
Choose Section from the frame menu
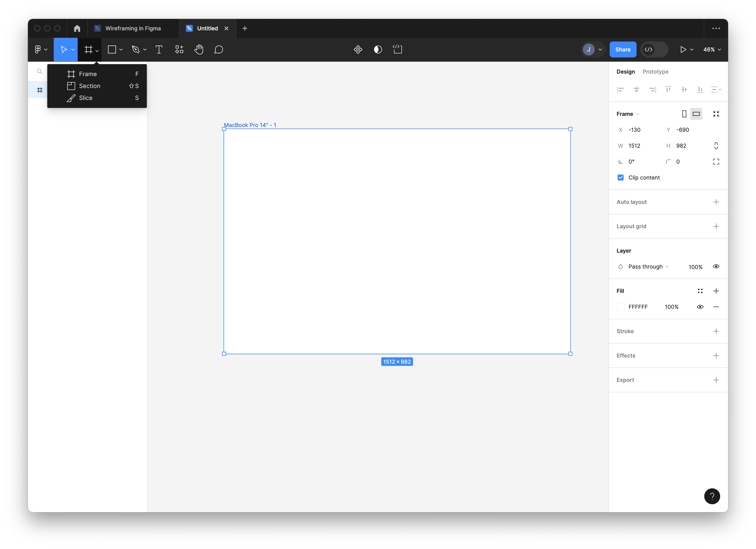89,86
